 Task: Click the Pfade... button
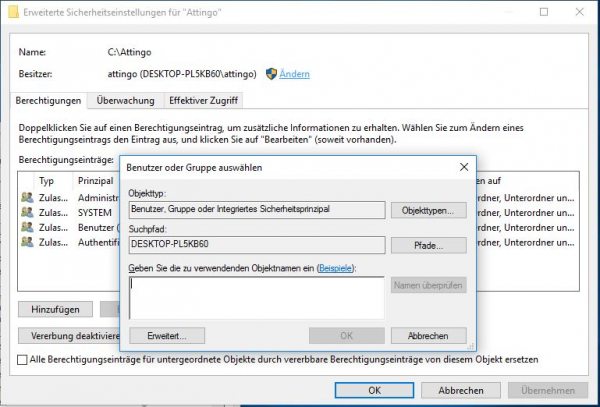tap(428, 245)
